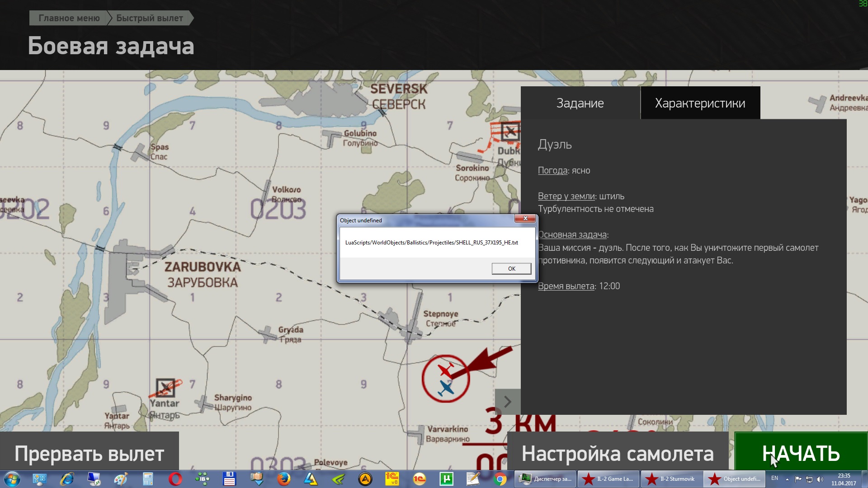Click the Дуэль mission title
The width and height of the screenshot is (868, 488).
click(x=555, y=145)
